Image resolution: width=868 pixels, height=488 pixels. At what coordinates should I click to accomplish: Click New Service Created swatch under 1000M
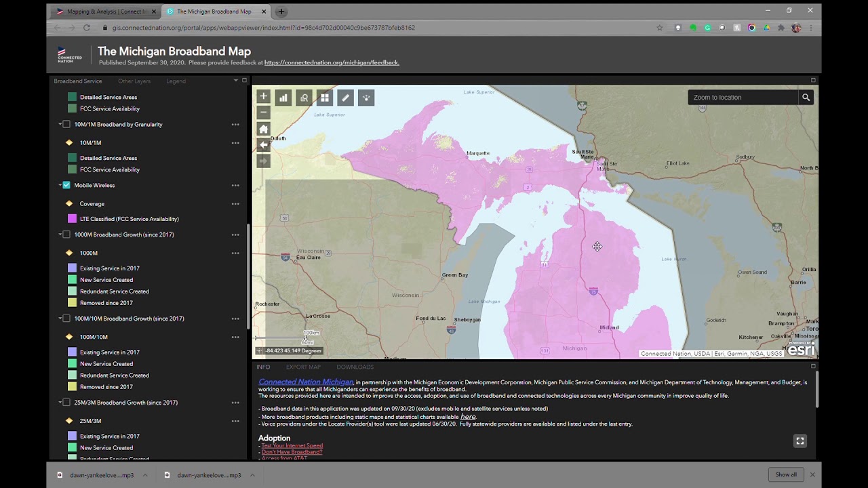(72, 280)
